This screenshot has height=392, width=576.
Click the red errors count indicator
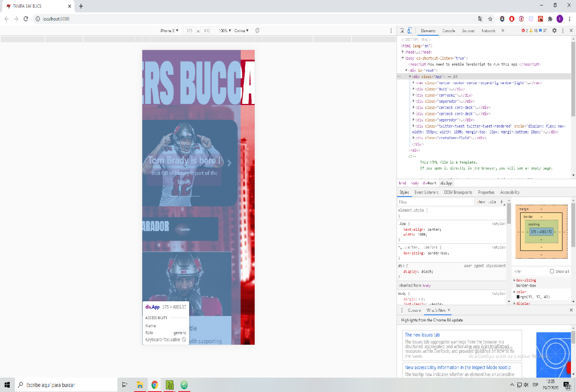525,31
